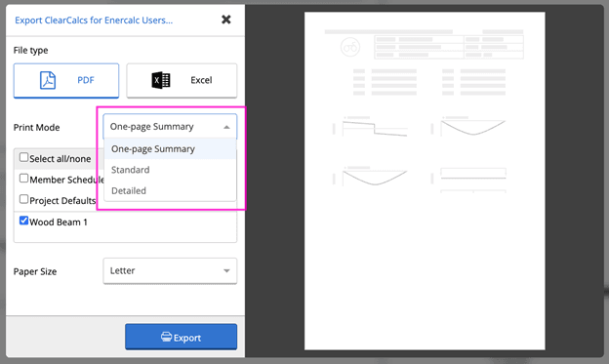Click the Export ClearCalcs dialog title
Screen dimensions: 609x364
[94, 20]
